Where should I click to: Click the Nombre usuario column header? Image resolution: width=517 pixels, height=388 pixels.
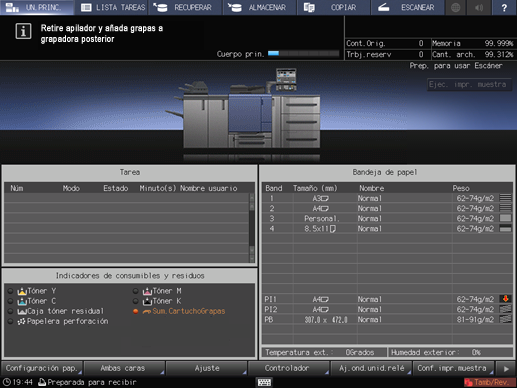click(209, 188)
